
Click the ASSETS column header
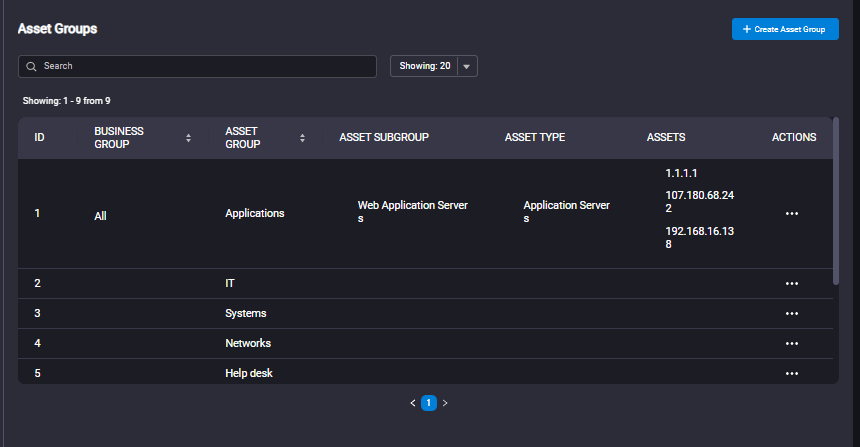coord(666,138)
